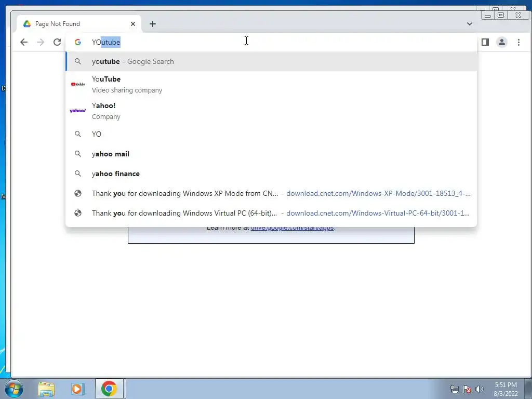Click the Google logo in address bar
Image resolution: width=532 pixels, height=399 pixels.
(x=78, y=42)
